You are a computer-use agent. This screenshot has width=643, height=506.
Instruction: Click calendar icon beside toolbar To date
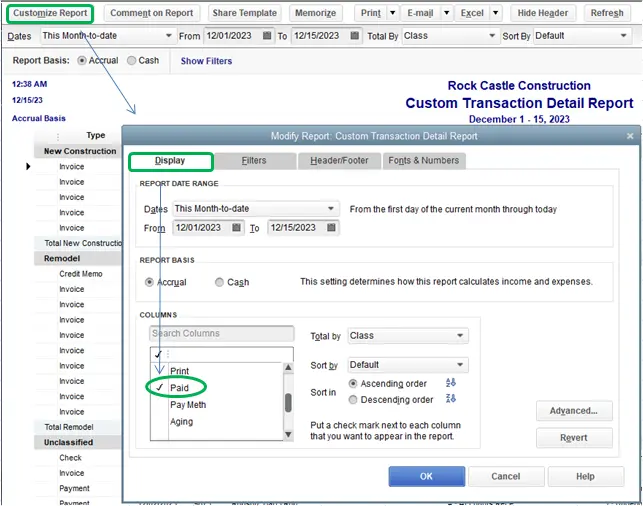[353, 36]
